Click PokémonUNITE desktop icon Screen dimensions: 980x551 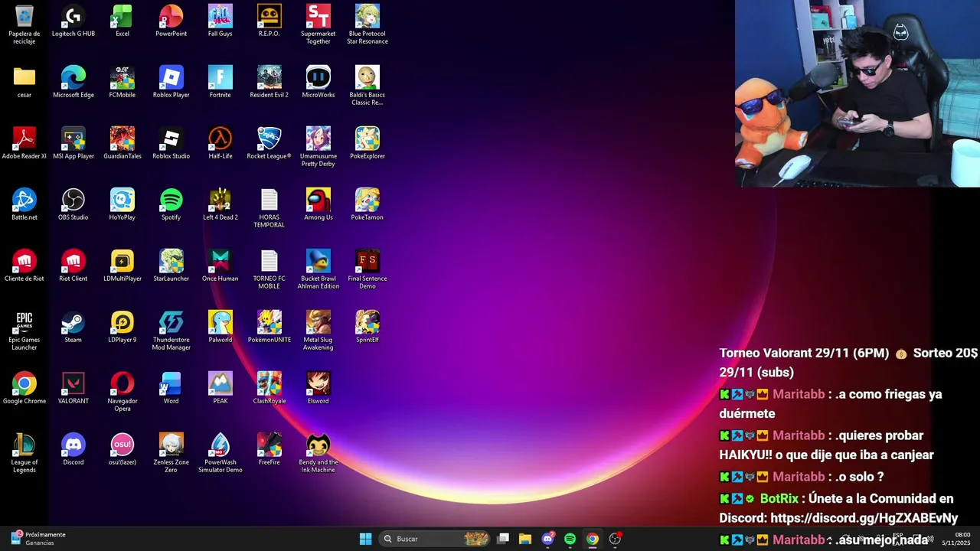tap(269, 327)
